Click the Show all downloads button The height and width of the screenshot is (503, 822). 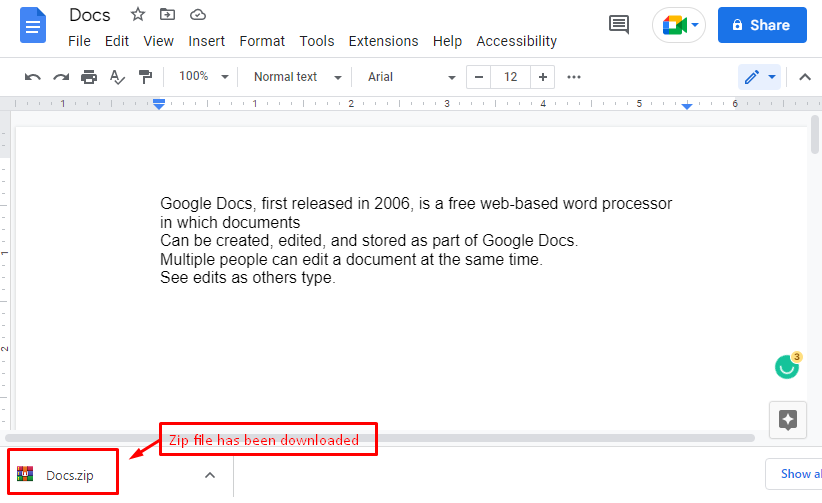coord(794,474)
